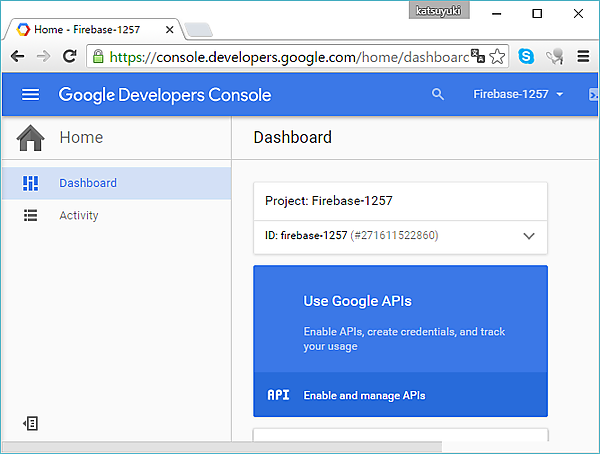Reload the page

coord(69,57)
